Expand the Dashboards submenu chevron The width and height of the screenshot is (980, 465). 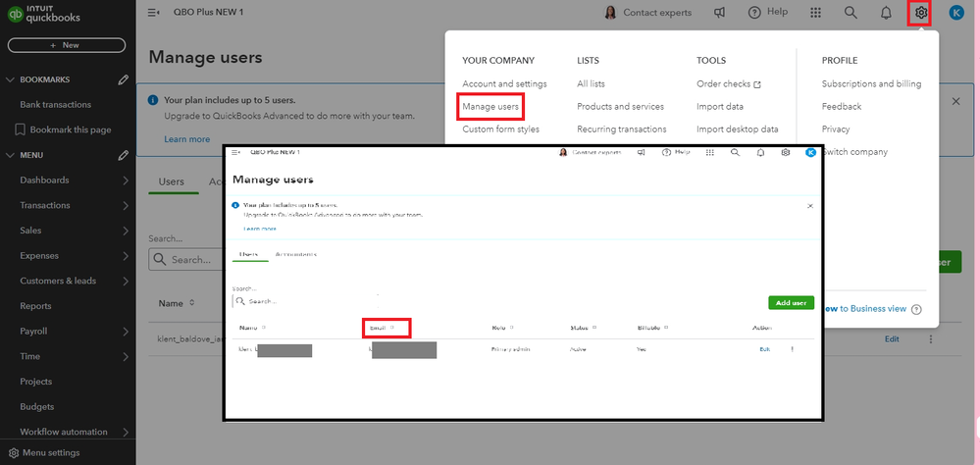pyautogui.click(x=126, y=180)
